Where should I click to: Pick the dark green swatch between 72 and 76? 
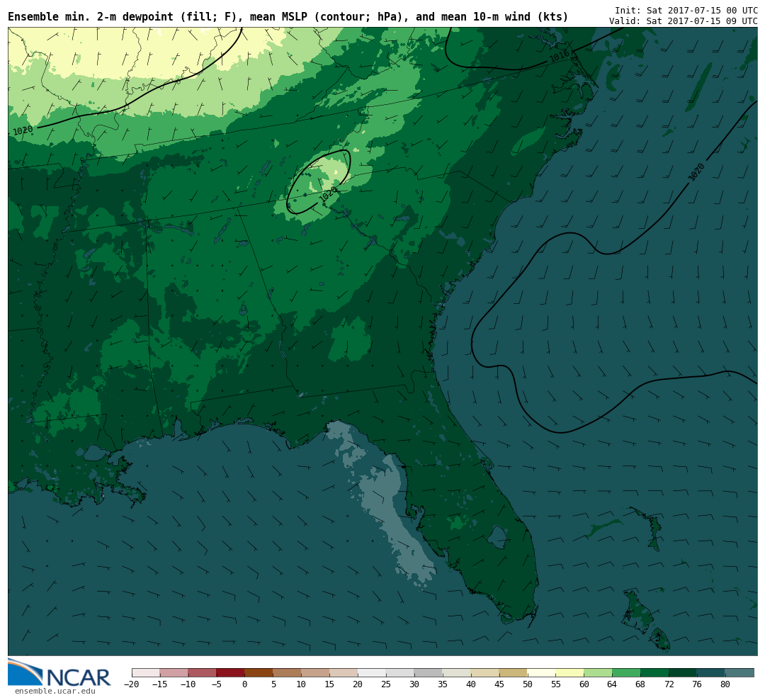pyautogui.click(x=684, y=672)
